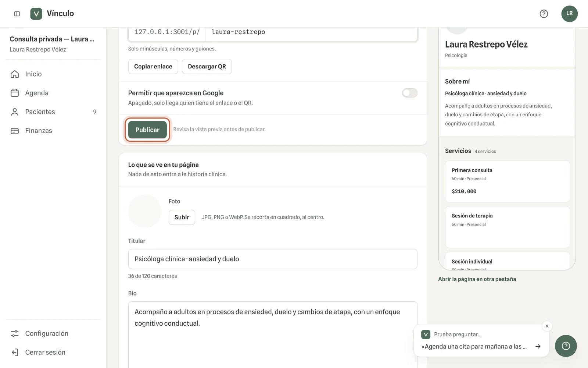Click the 36 de 120 caracteres counter
This screenshot has height=368, width=588.
click(153, 276)
